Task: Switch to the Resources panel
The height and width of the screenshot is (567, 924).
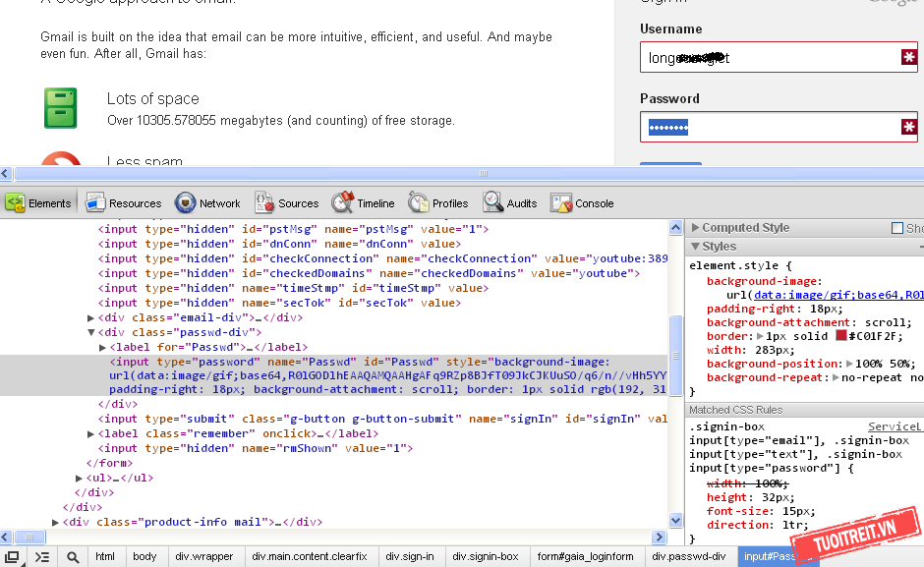Action: (x=123, y=203)
